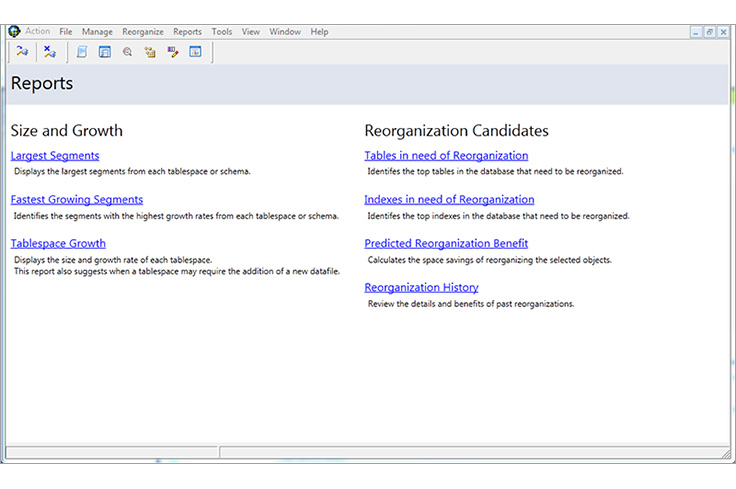Click the resize grip in status bar corner

(726, 454)
